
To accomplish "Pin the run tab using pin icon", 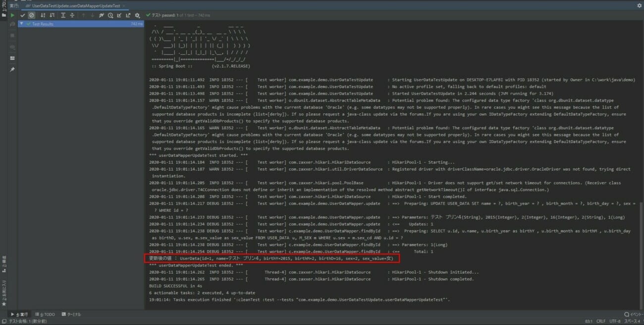I will coord(12,69).
